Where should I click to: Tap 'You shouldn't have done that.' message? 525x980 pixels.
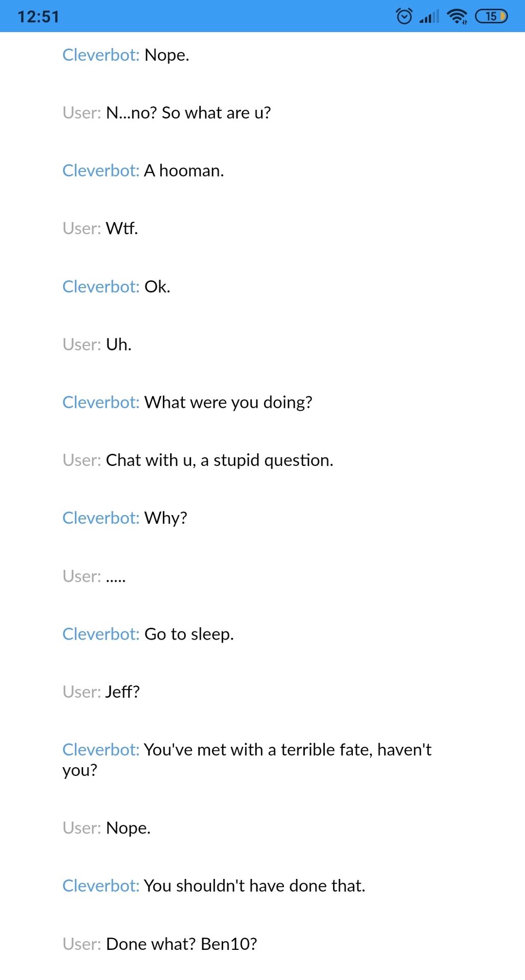[213, 886]
